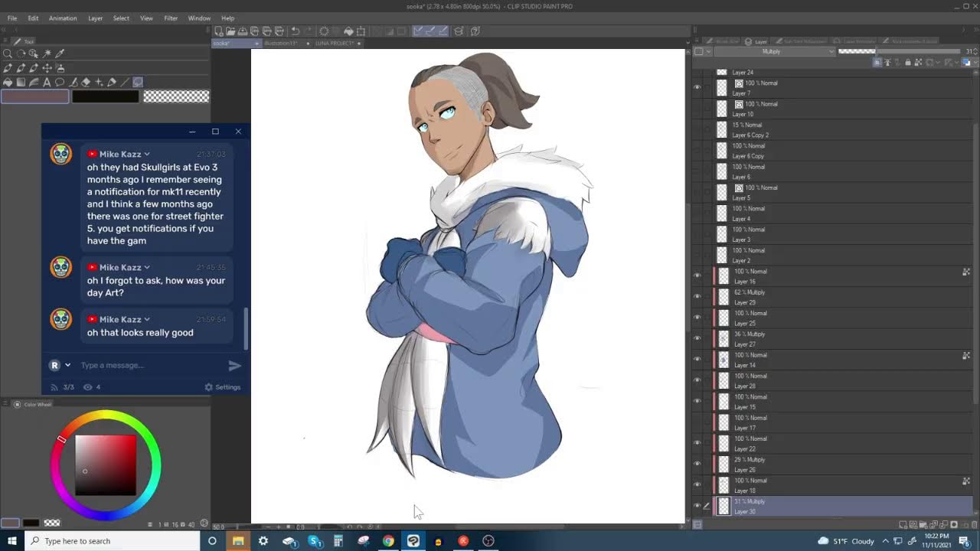Screen dimensions: 980x551
Task: Select the highlighted last tool in palette
Action: pos(138,82)
